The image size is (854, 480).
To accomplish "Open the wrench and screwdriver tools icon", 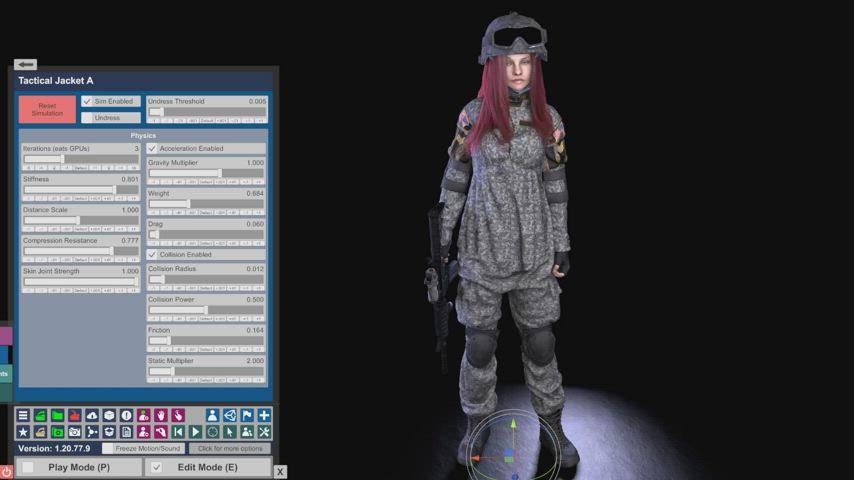I will [x=264, y=432].
